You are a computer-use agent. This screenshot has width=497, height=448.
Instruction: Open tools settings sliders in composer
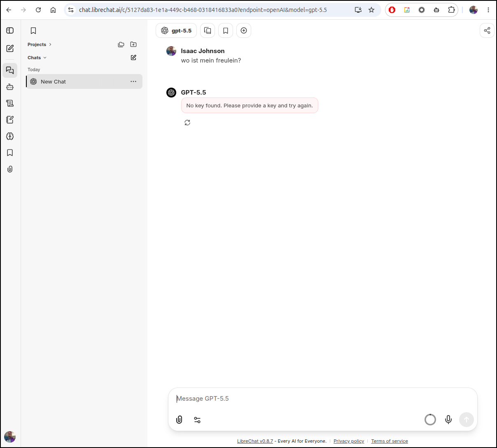coord(197,420)
